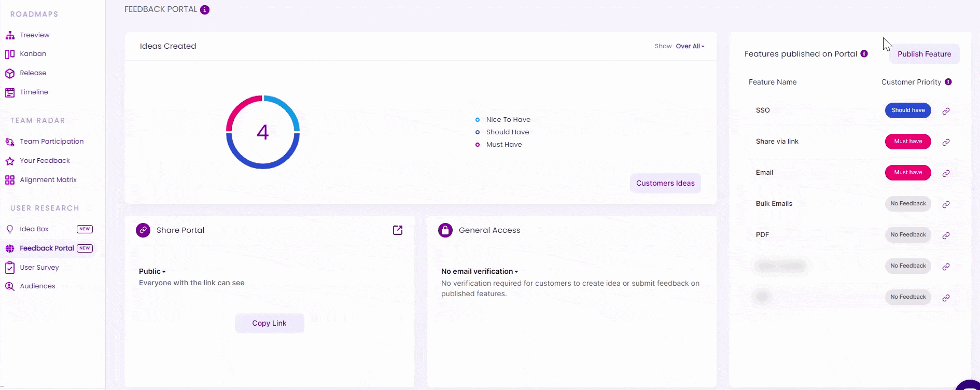Image resolution: width=980 pixels, height=390 pixels.
Task: Click the Copy Link button
Action: pos(269,323)
